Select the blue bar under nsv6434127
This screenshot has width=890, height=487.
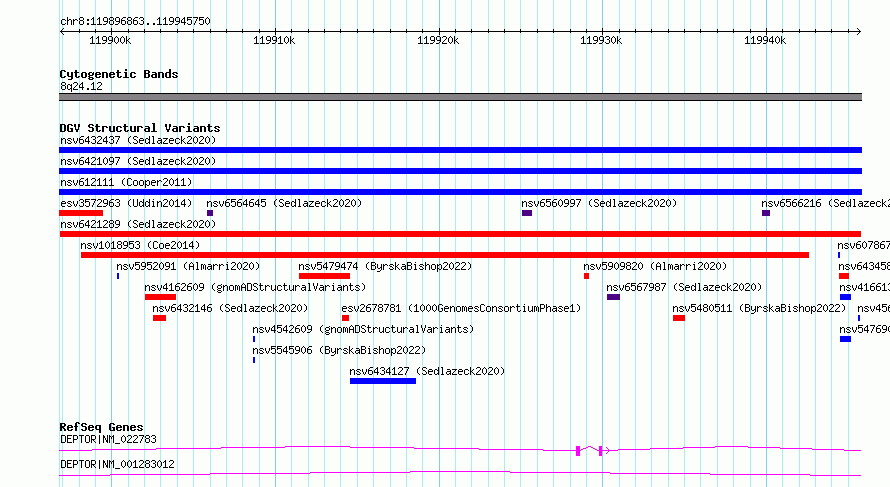383,381
